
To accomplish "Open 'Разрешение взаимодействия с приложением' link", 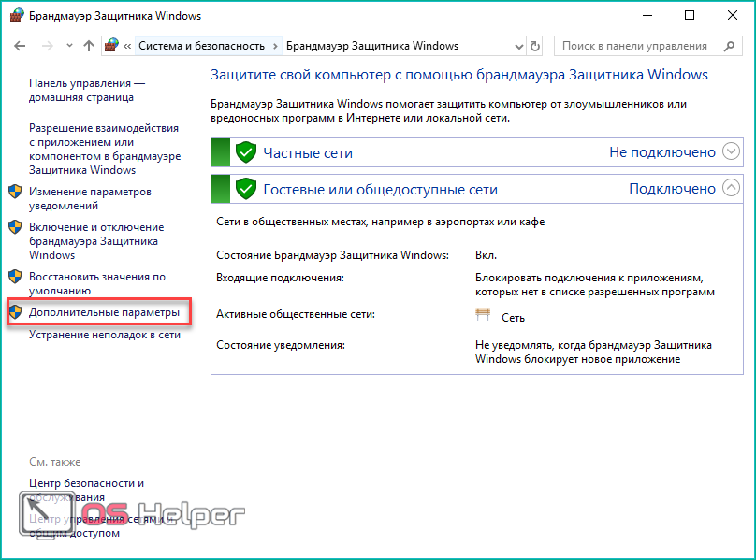I will [105, 149].
